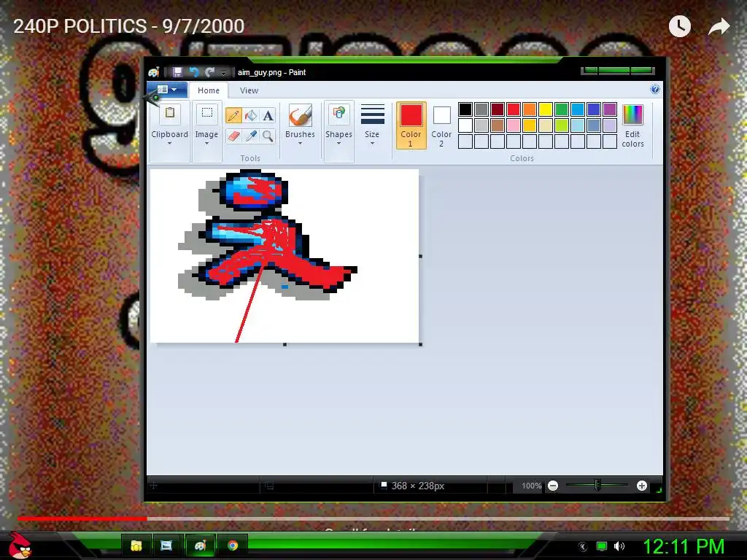The width and height of the screenshot is (747, 560).
Task: Select the Pencil tool
Action: tap(233, 115)
